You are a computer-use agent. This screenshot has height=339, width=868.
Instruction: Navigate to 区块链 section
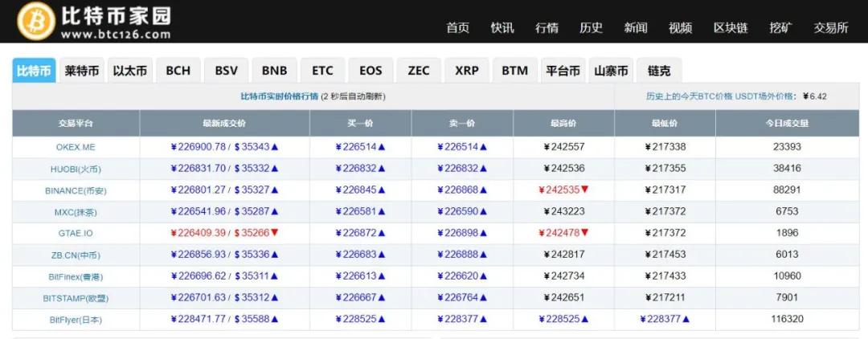coord(731,27)
